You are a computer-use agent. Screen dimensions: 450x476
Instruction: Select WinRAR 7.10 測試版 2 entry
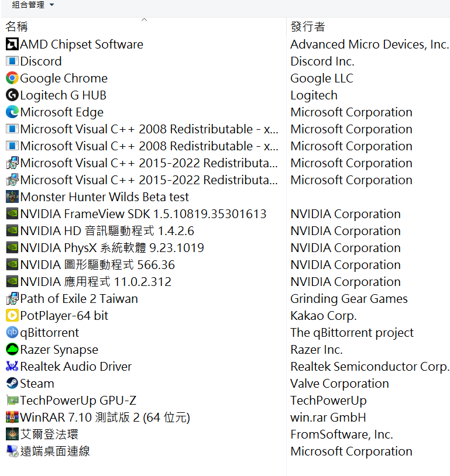(105, 418)
